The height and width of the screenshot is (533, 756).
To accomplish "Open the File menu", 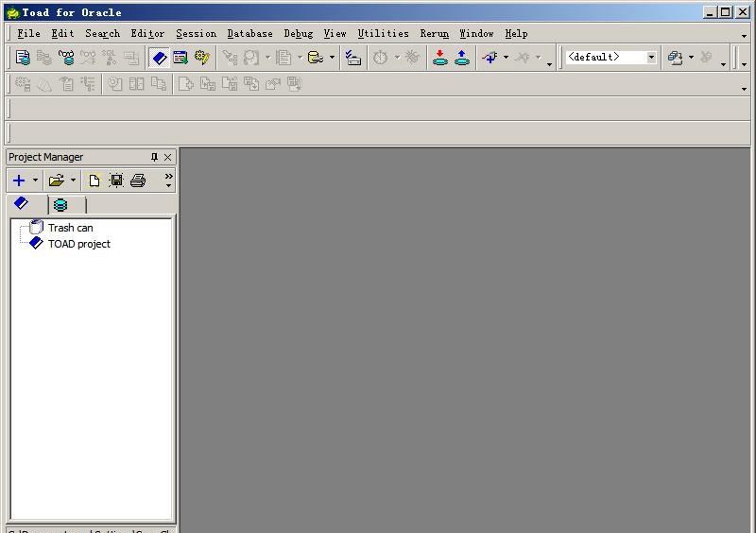I will pos(29,33).
